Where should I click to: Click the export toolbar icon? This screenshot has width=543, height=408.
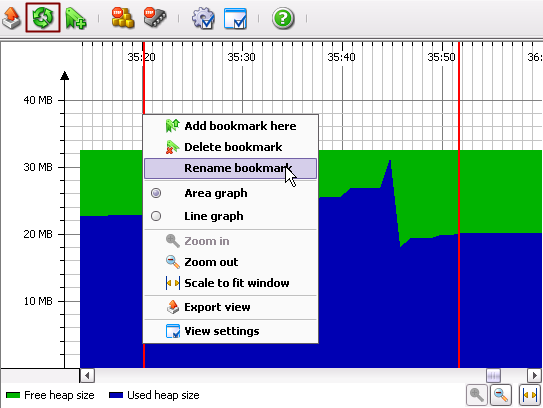[x=11, y=18]
